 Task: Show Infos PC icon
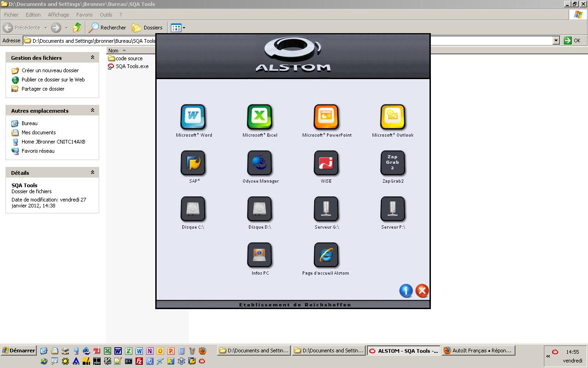[x=260, y=254]
